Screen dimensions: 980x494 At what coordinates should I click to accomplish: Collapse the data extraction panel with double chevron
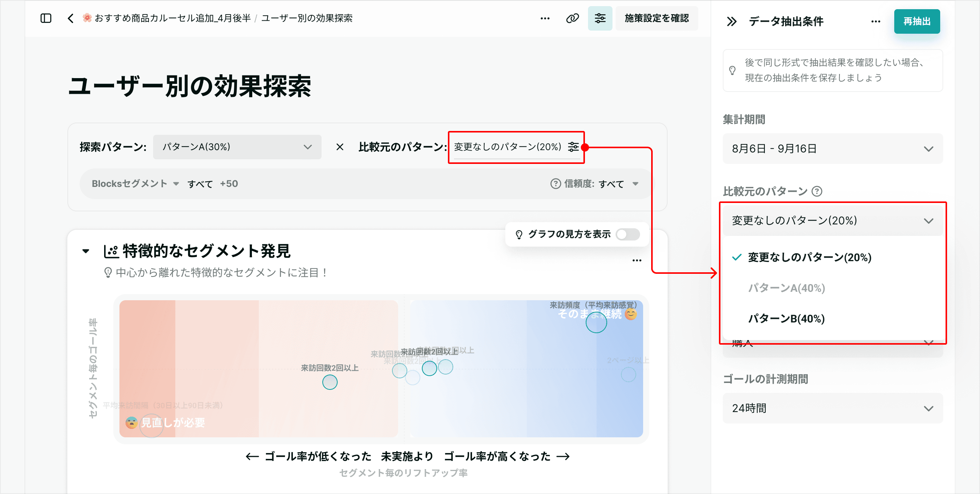click(732, 21)
